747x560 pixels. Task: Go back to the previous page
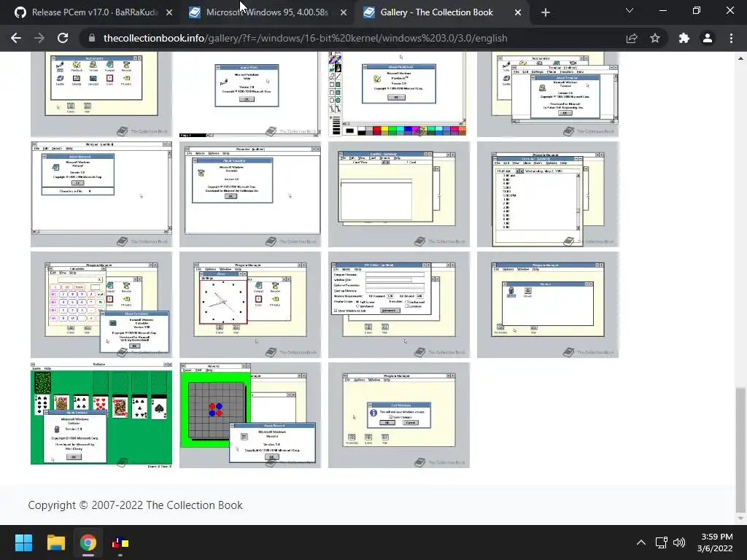(x=16, y=38)
